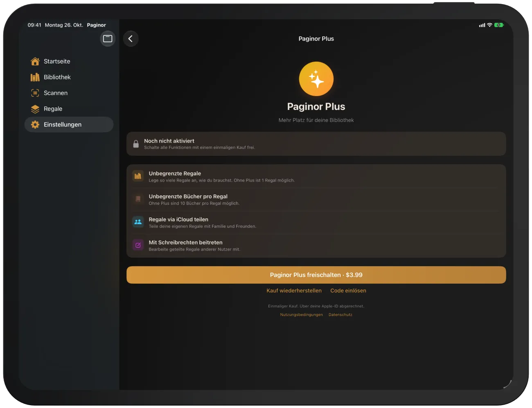
Task: Tap Kauf wiederherstellen link
Action: coord(294,291)
